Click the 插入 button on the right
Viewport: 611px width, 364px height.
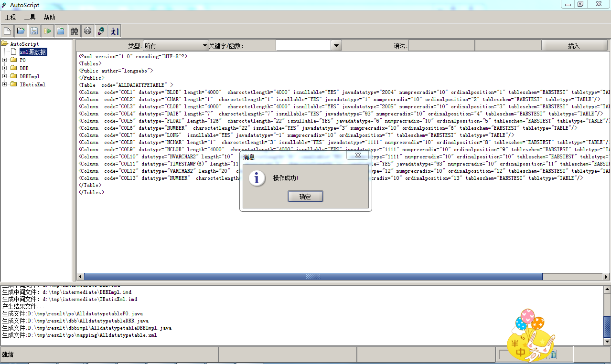[x=574, y=45]
